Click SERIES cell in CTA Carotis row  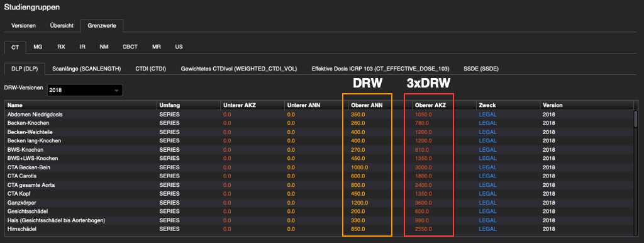(169, 176)
